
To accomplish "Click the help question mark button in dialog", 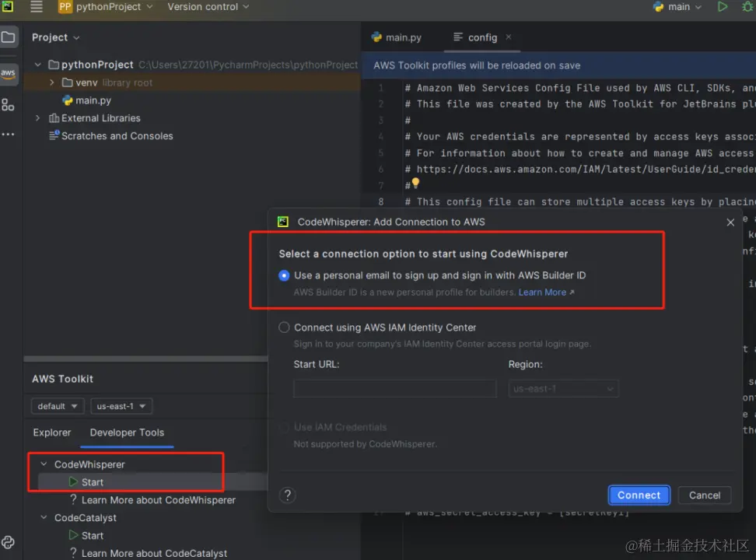I will point(287,495).
